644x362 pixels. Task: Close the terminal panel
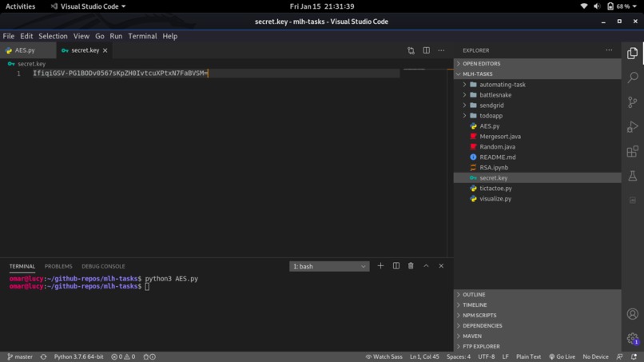tap(441, 266)
